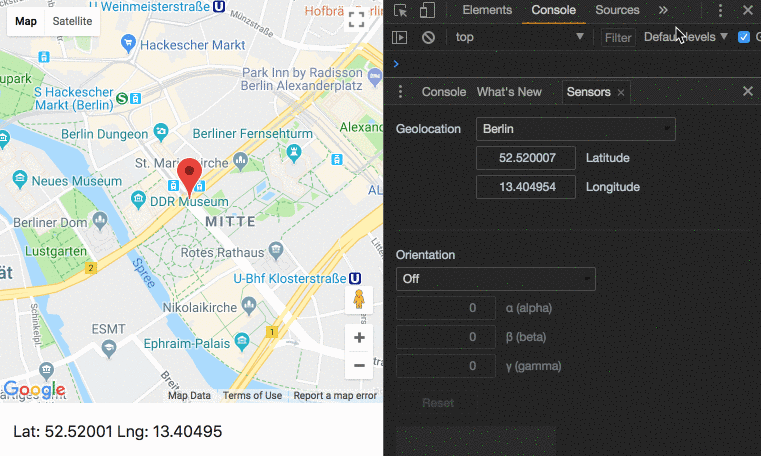761x456 pixels.
Task: Close the DevTools panel
Action: pos(748,10)
